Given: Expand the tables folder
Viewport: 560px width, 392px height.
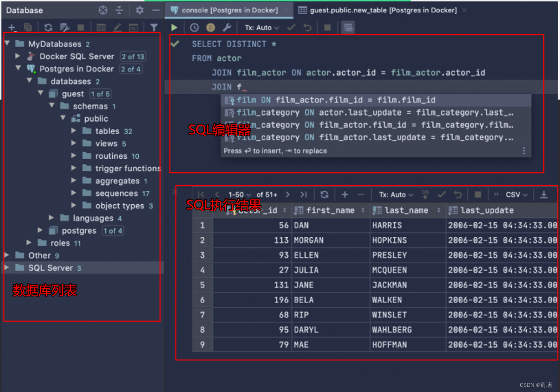Looking at the screenshot, I should 74,131.
